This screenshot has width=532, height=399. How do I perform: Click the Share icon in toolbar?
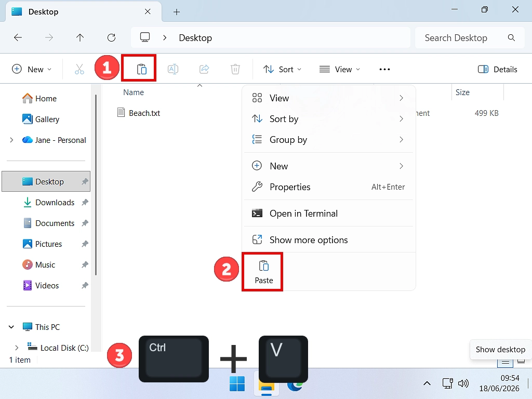204,69
